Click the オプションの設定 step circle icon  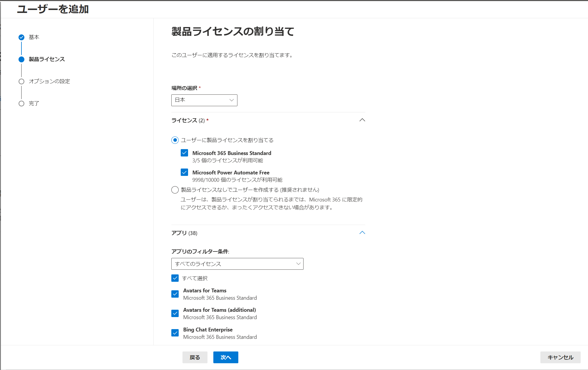(x=21, y=81)
